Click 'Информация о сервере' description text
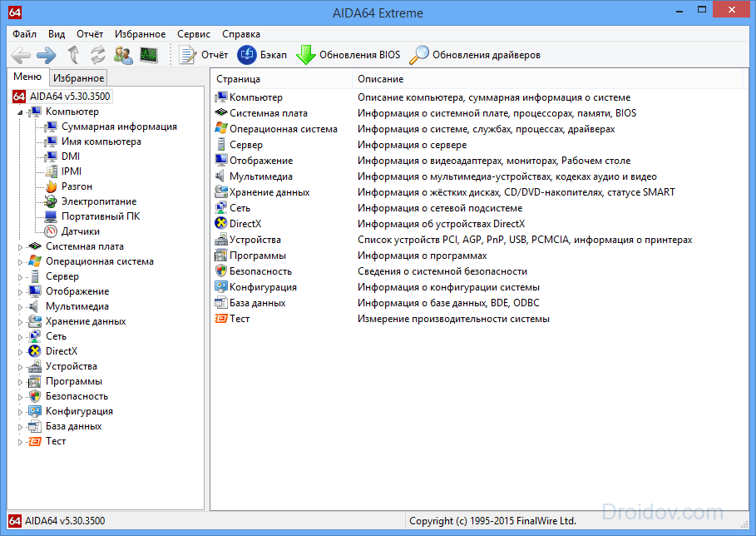This screenshot has height=536, width=756. coord(413,145)
